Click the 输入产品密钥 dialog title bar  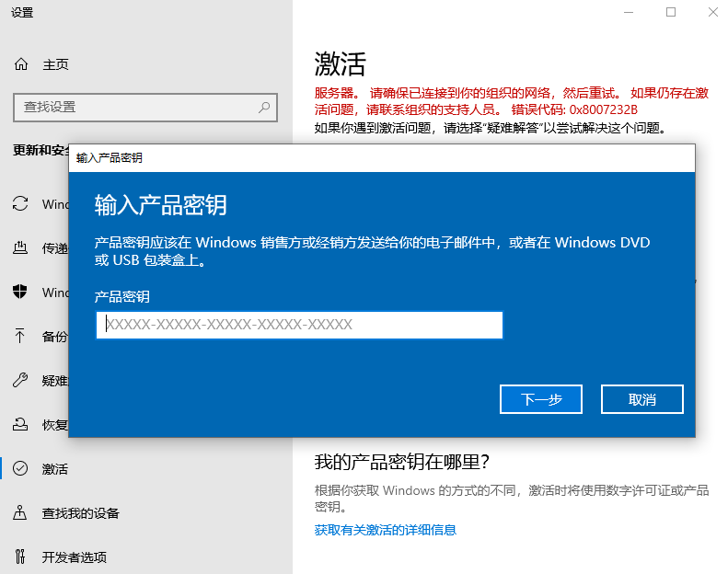[x=382, y=158]
